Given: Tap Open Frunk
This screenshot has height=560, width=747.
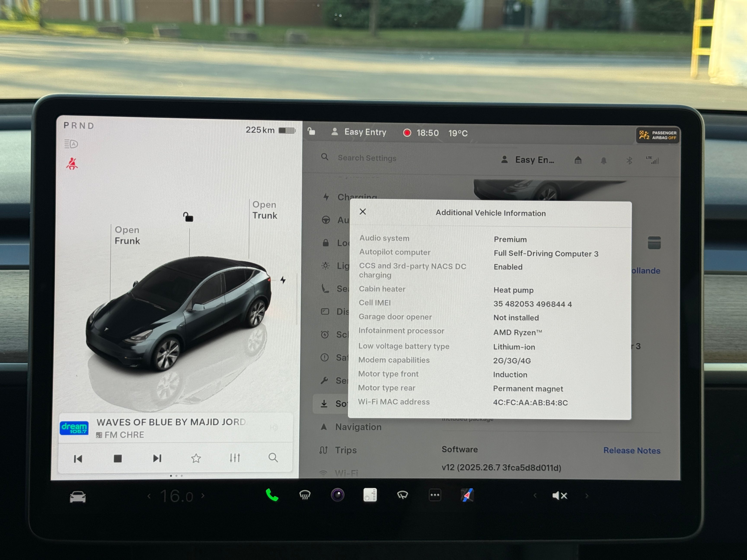Looking at the screenshot, I should (127, 235).
